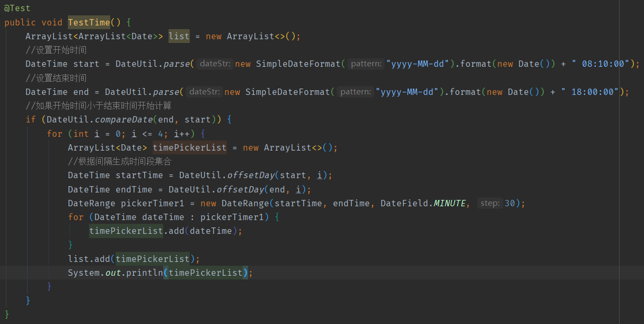
Task: Click the startTime variable declaration
Action: tap(139, 175)
